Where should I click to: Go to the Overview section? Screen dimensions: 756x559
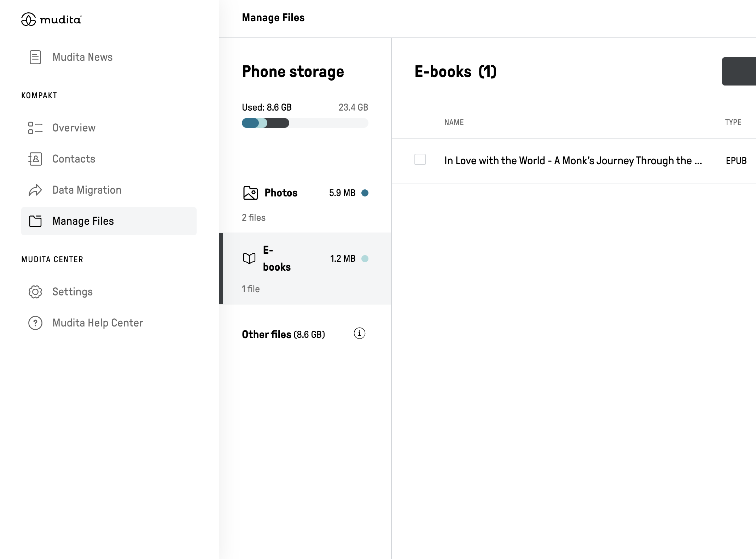pyautogui.click(x=109, y=128)
